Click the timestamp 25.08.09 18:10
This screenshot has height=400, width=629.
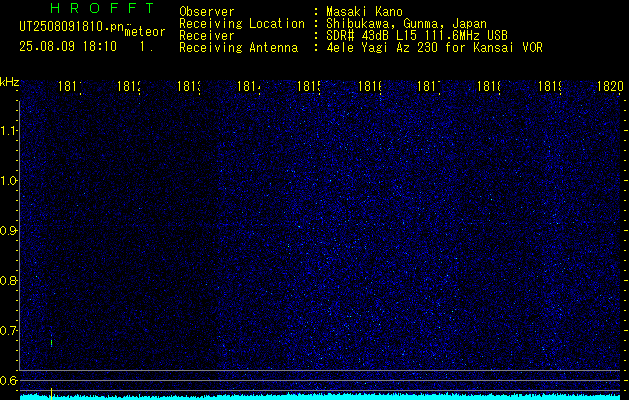(x=68, y=47)
